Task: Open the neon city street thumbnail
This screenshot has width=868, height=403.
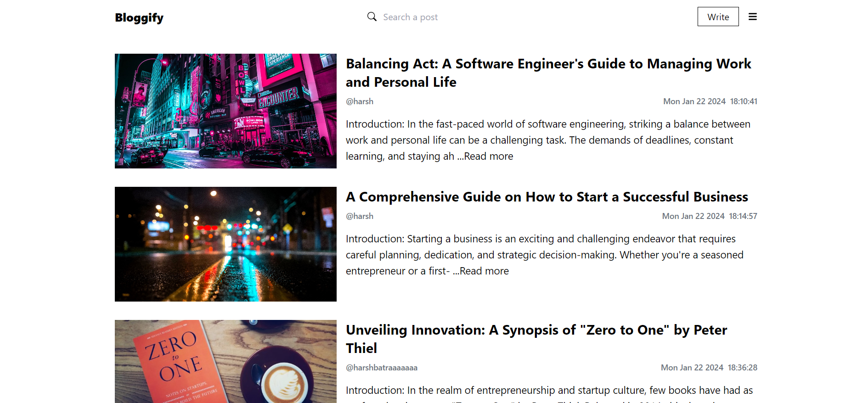Action: coord(225,111)
